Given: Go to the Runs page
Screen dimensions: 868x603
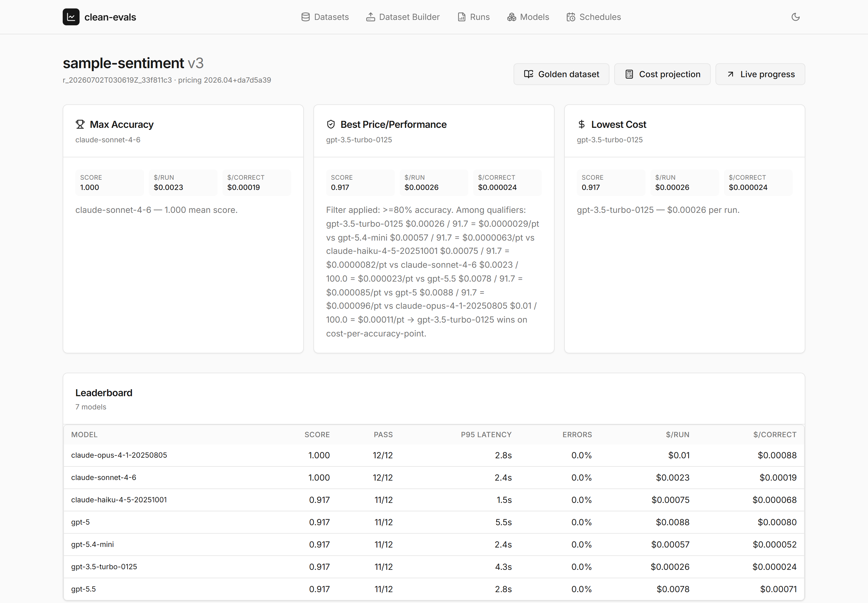Looking at the screenshot, I should tap(473, 17).
